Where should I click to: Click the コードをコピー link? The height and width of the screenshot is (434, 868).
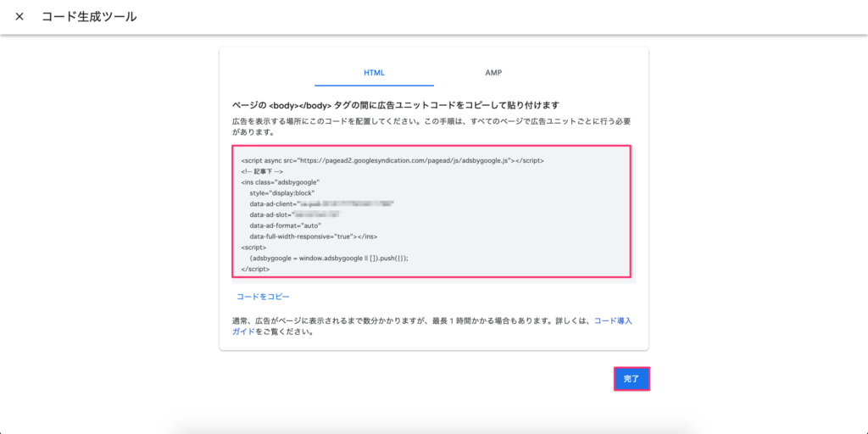pyautogui.click(x=263, y=297)
